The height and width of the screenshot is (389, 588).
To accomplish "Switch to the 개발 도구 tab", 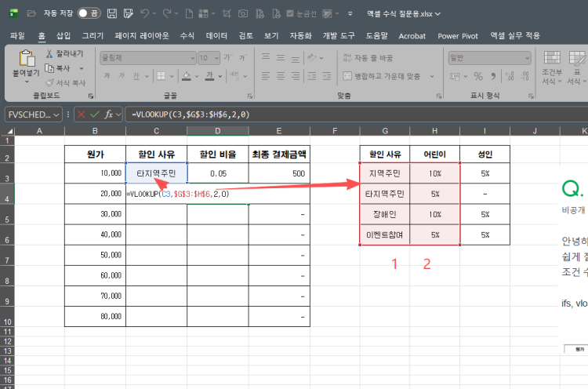I will [x=339, y=36].
